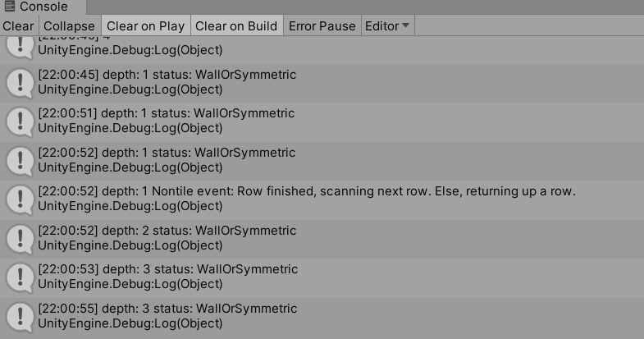Screen dimensions: 644x339
Task: Click the Console tab icon
Action: 10,7
